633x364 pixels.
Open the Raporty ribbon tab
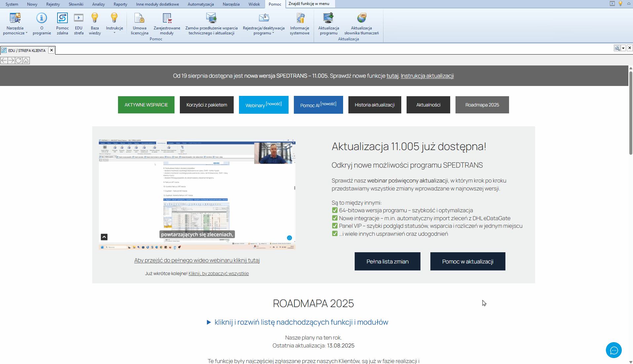(x=120, y=4)
